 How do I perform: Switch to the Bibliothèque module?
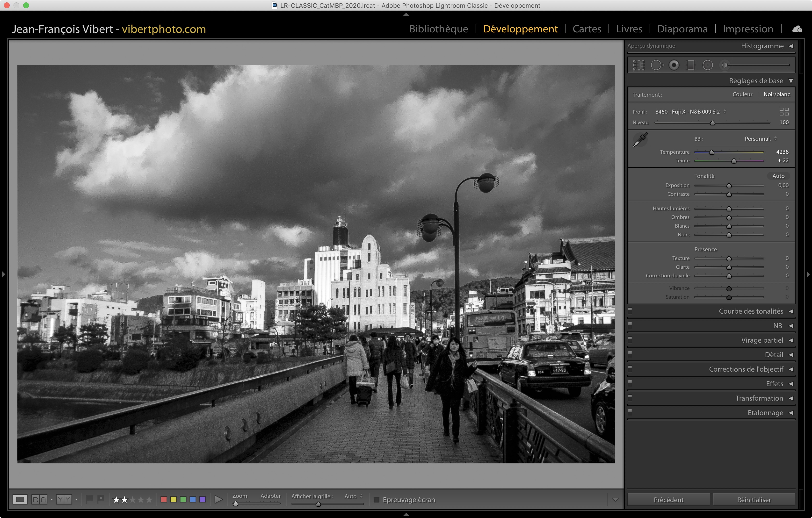click(x=438, y=29)
